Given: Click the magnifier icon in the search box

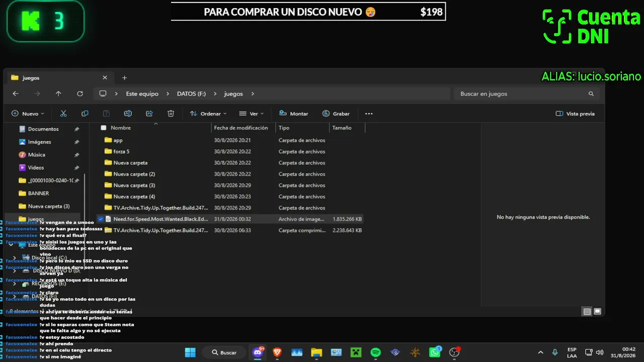Looking at the screenshot, I should click(591, 94).
